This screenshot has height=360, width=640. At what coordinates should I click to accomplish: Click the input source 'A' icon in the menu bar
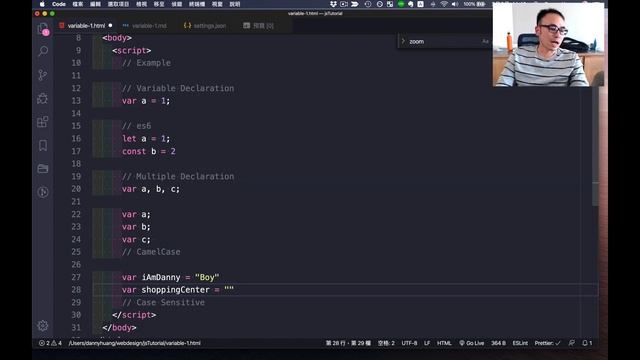click(x=420, y=4)
